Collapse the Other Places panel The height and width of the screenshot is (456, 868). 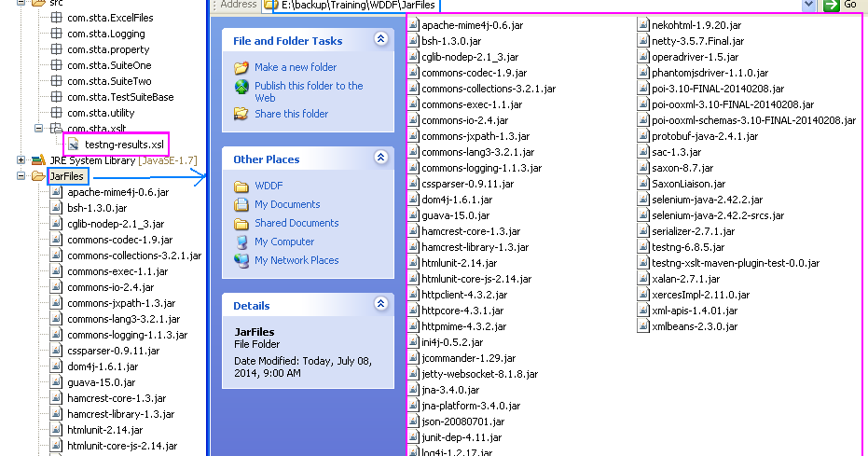(380, 158)
